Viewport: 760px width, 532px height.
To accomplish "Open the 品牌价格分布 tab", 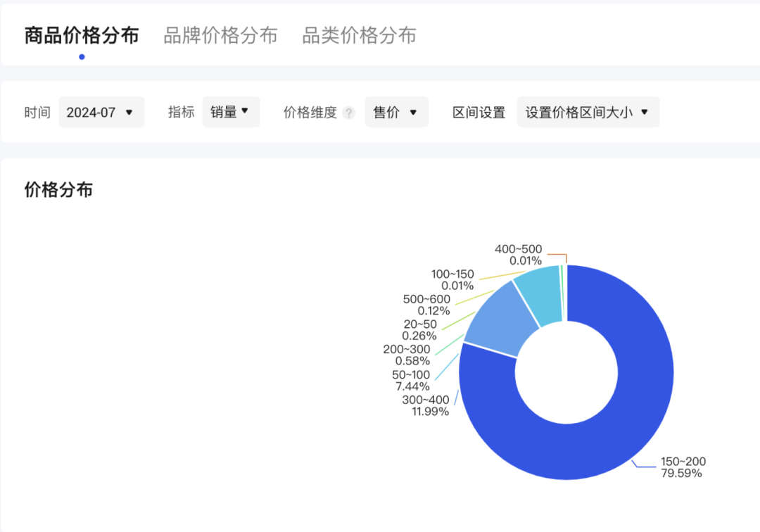I will (220, 35).
